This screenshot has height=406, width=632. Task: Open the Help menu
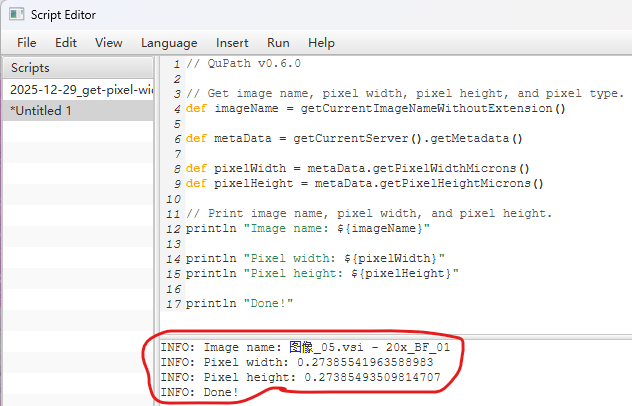coord(321,43)
